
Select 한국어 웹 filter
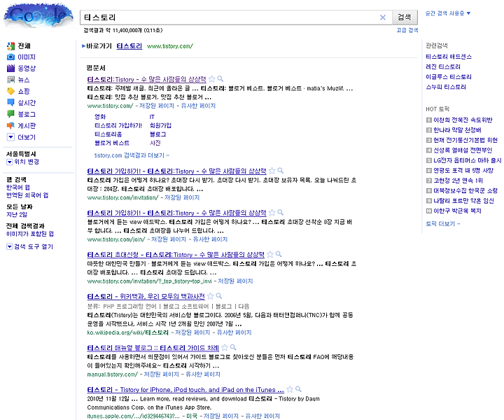pos(18,188)
